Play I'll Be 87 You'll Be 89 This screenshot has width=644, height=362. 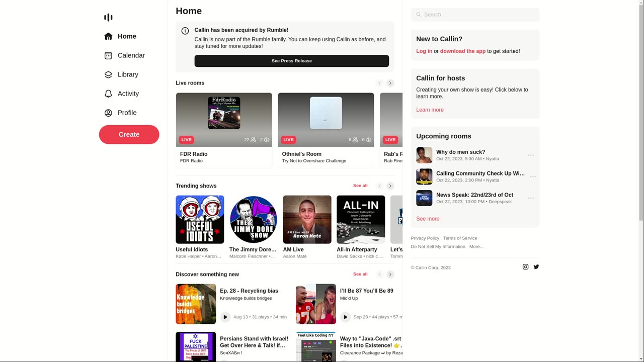pyautogui.click(x=345, y=317)
